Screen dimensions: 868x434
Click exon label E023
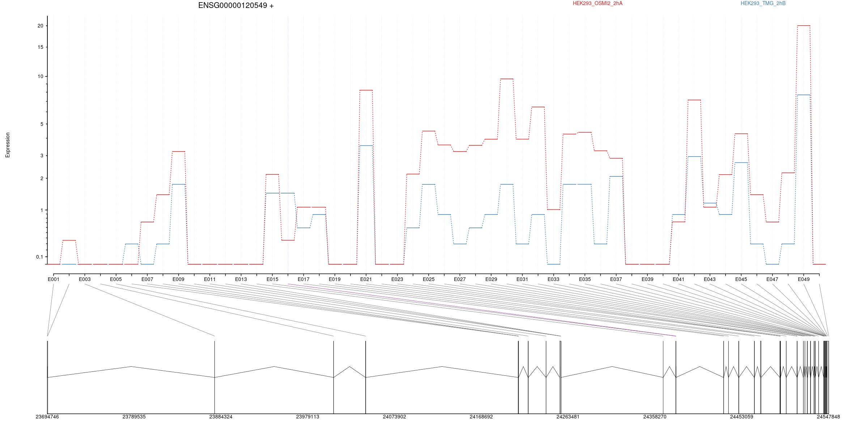pyautogui.click(x=397, y=279)
